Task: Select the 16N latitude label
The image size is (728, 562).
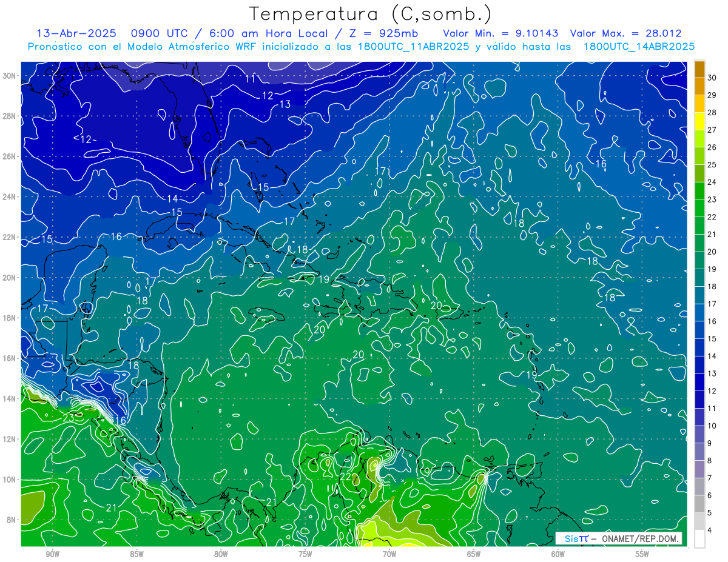Action: 10,358
